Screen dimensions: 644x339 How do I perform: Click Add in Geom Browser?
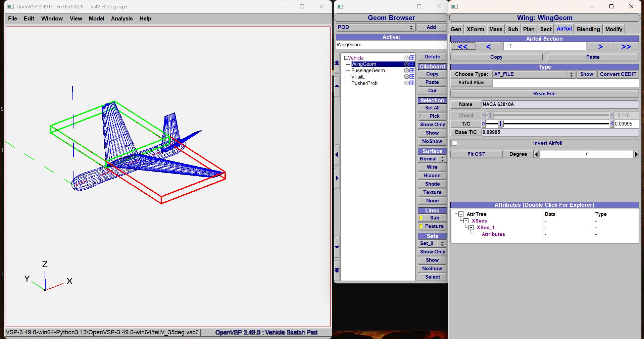click(x=432, y=27)
